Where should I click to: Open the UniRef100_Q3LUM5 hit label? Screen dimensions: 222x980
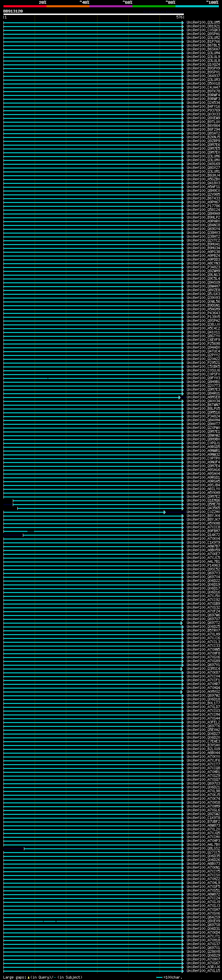pyautogui.click(x=203, y=23)
